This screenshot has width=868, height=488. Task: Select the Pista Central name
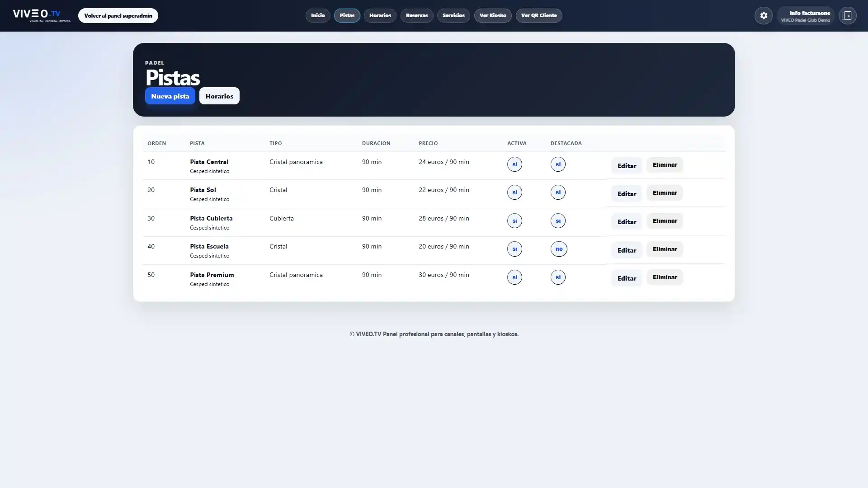[209, 162]
